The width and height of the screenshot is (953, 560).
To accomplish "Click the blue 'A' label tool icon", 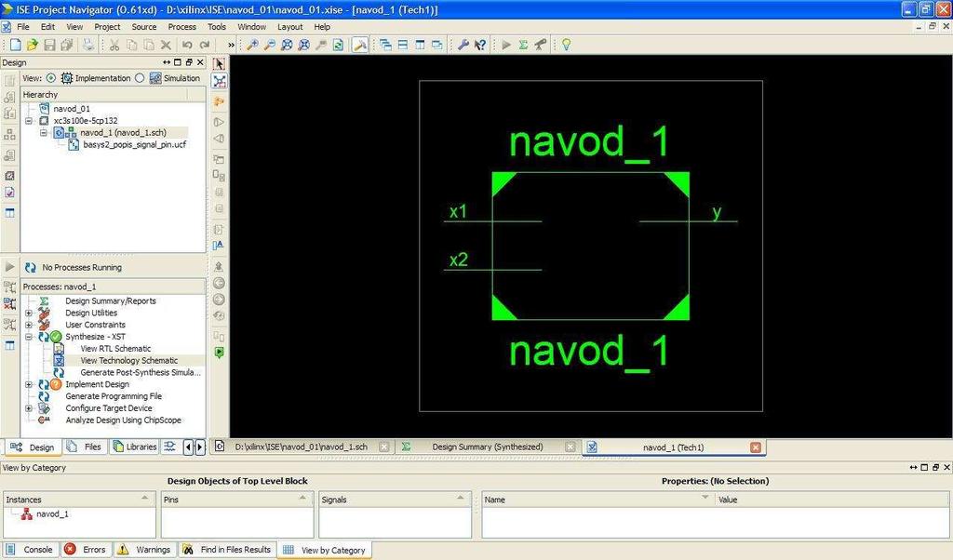I will click(219, 246).
